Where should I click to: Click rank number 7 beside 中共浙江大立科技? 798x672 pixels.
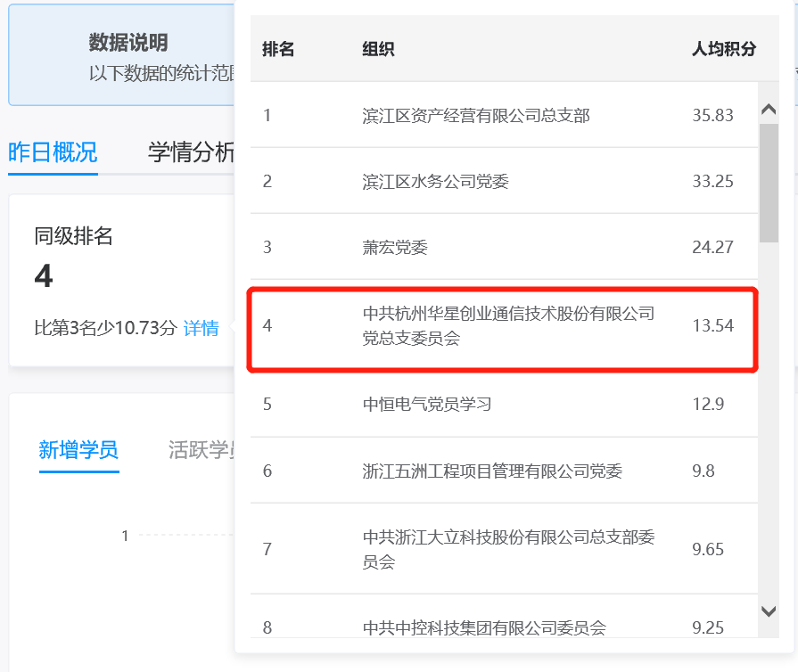click(267, 549)
